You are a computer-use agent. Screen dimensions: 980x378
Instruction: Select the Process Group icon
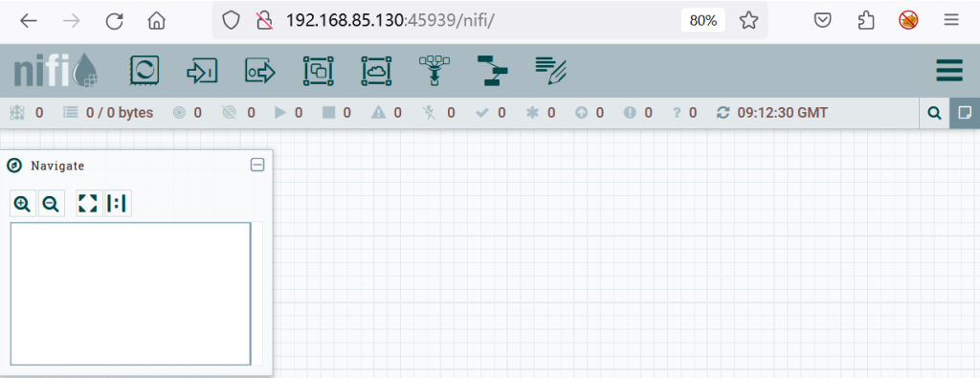click(318, 71)
